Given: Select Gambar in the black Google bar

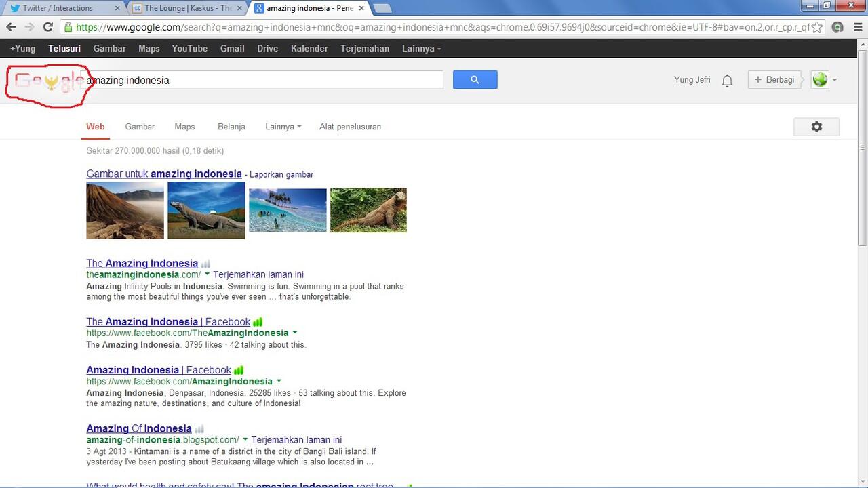Looking at the screenshot, I should click(x=109, y=49).
